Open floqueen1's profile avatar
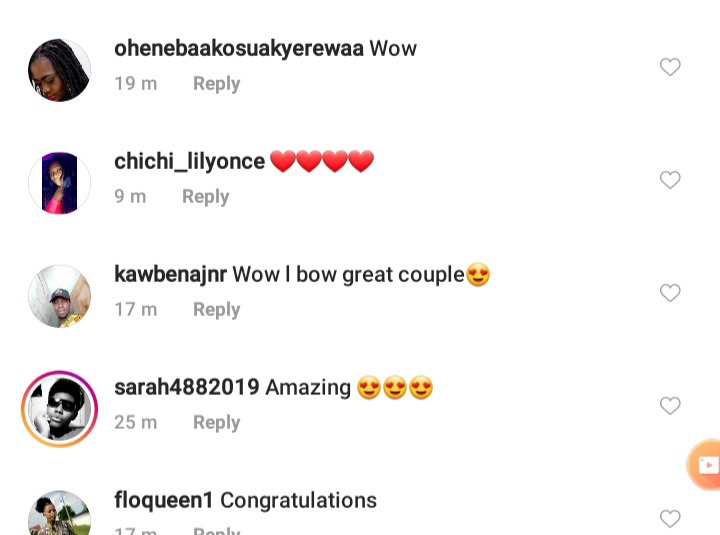The height and width of the screenshot is (535, 720). [x=59, y=513]
